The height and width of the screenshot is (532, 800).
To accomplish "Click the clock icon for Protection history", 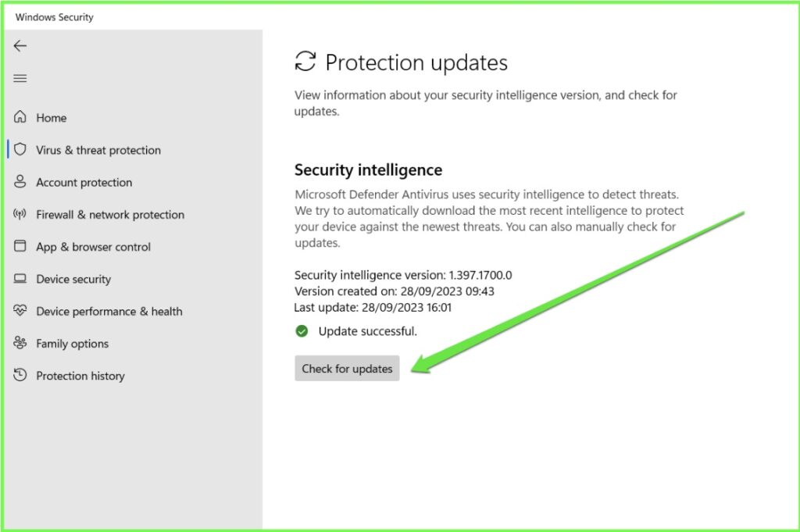I will click(x=19, y=376).
